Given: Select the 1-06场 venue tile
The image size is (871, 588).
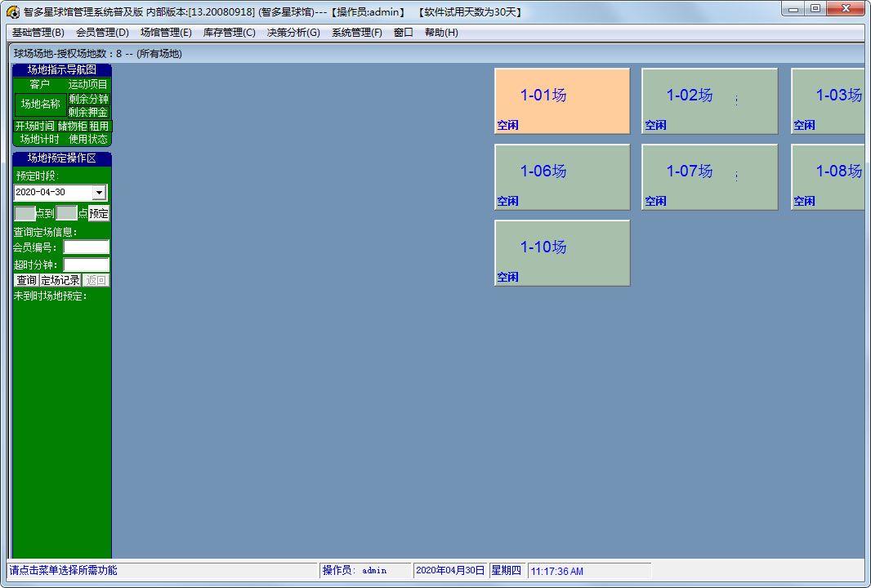Looking at the screenshot, I should (x=562, y=177).
